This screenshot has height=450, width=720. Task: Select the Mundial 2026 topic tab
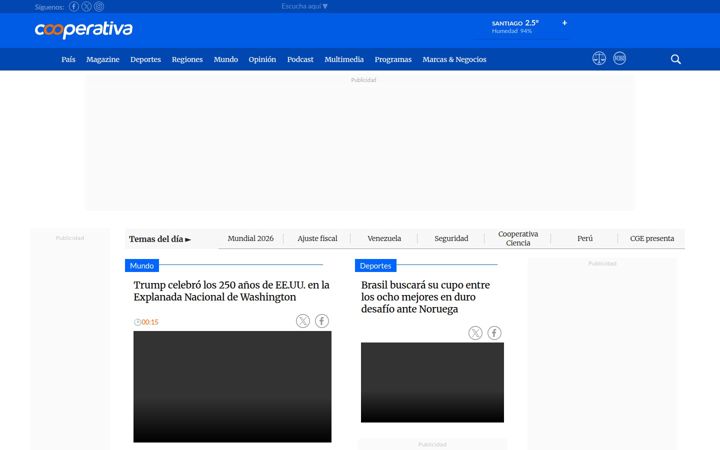251,238
